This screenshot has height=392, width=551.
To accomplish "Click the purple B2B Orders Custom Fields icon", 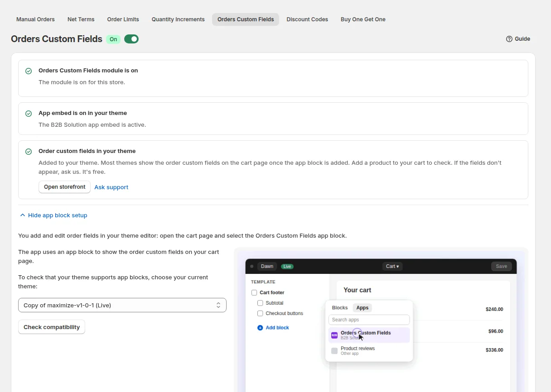I will (x=334, y=335).
